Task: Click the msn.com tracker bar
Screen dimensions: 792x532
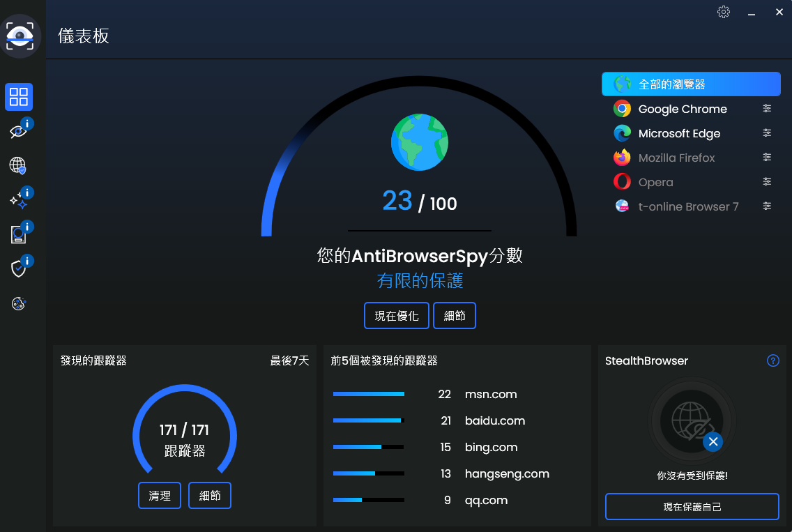Action: click(x=369, y=394)
